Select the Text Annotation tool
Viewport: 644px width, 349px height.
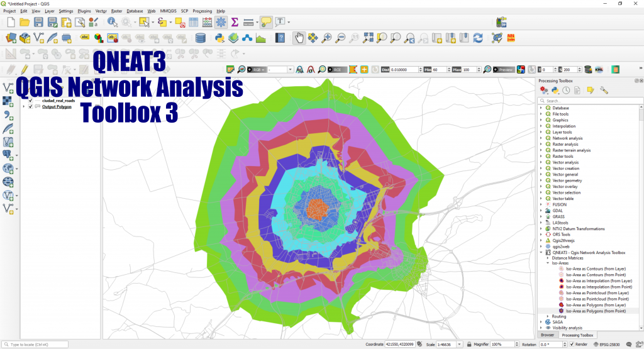[x=280, y=22]
